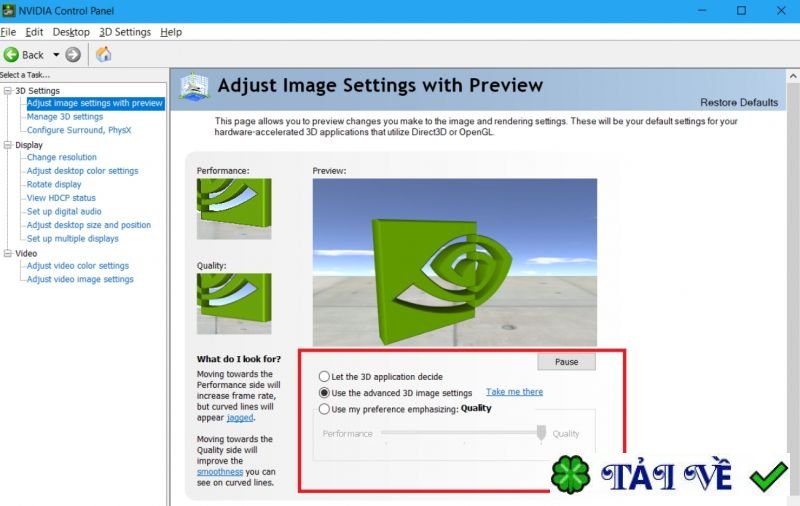Open Adjust video image settings
The image size is (800, 506).
(x=80, y=279)
